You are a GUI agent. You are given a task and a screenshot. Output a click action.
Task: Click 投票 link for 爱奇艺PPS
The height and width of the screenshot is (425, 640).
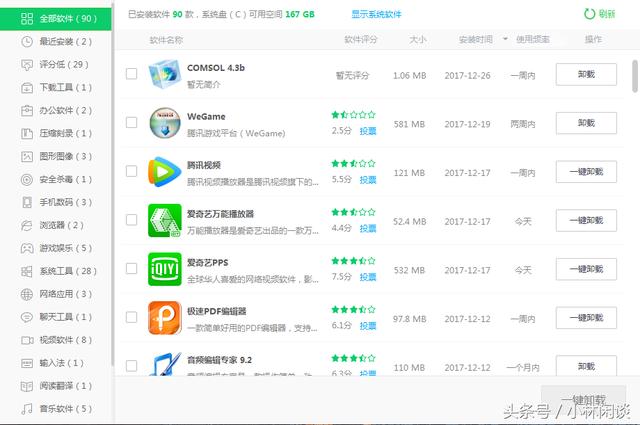[368, 277]
